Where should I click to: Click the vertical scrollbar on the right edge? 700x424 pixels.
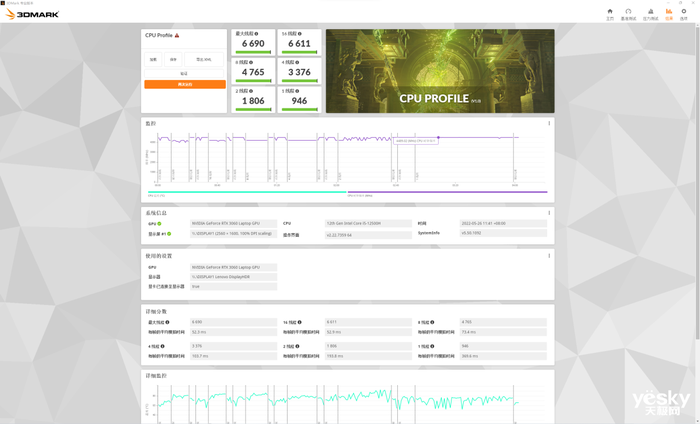pos(698,182)
